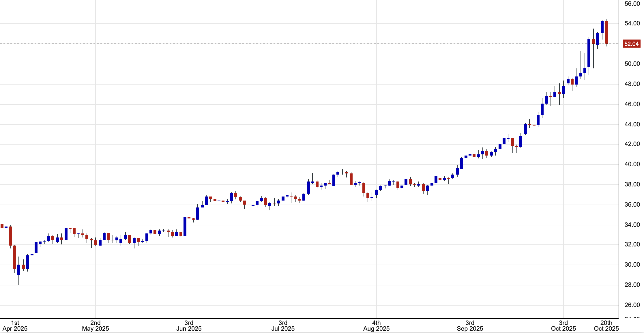Select the last red candle near 54.00
Viewport: 644px width, 333px height.
tap(606, 32)
